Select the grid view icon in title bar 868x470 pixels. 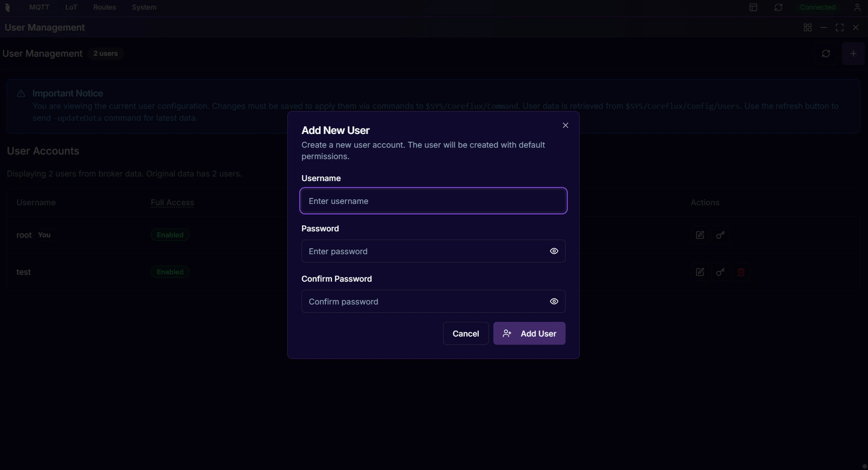point(807,27)
